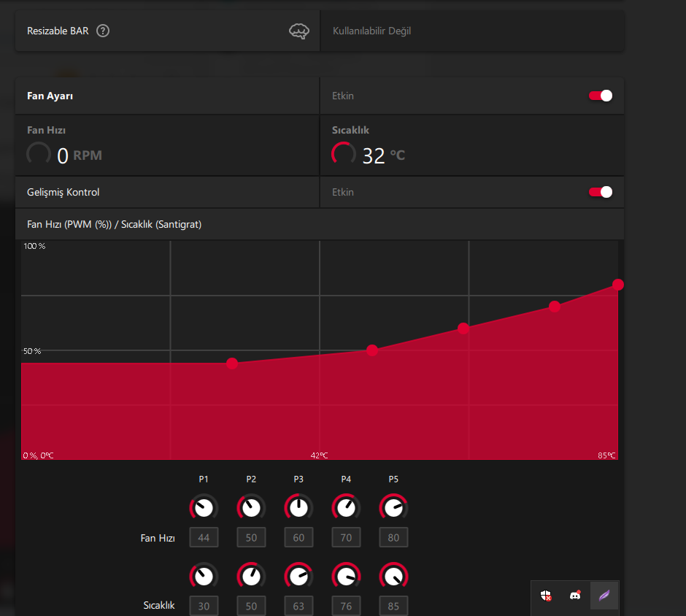Toggle the Fan Ayarı Etkin switch
Viewport: 686px width, 616px height.
(x=601, y=96)
